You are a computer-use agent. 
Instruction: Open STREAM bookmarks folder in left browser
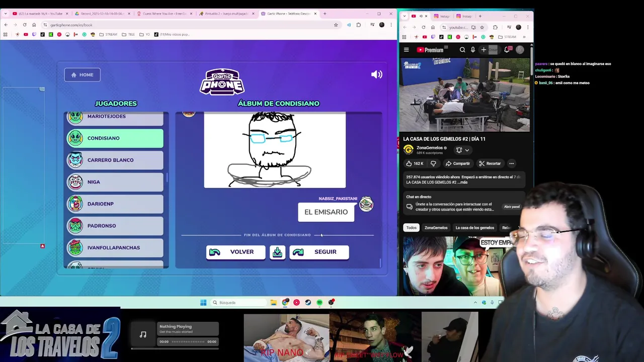coord(108,34)
